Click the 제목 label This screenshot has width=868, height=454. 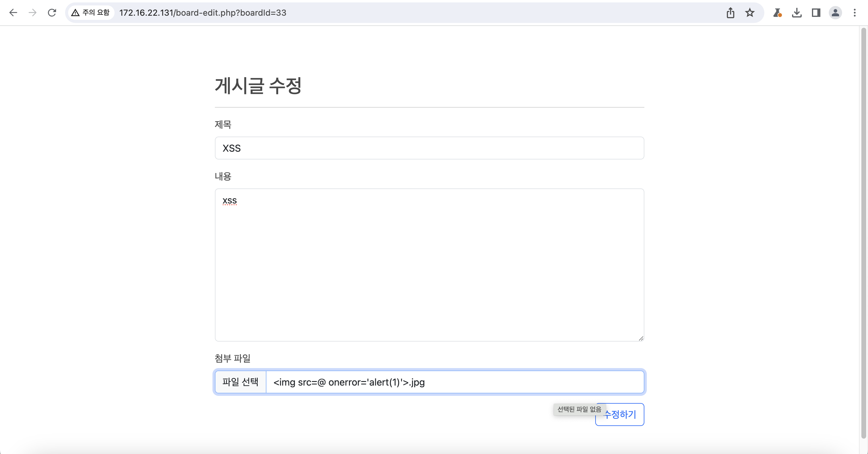223,125
